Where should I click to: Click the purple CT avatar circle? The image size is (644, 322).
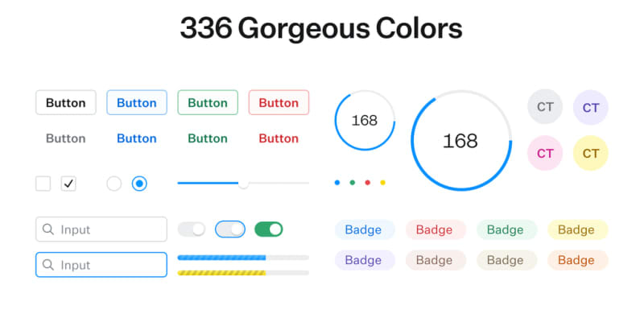591,107
